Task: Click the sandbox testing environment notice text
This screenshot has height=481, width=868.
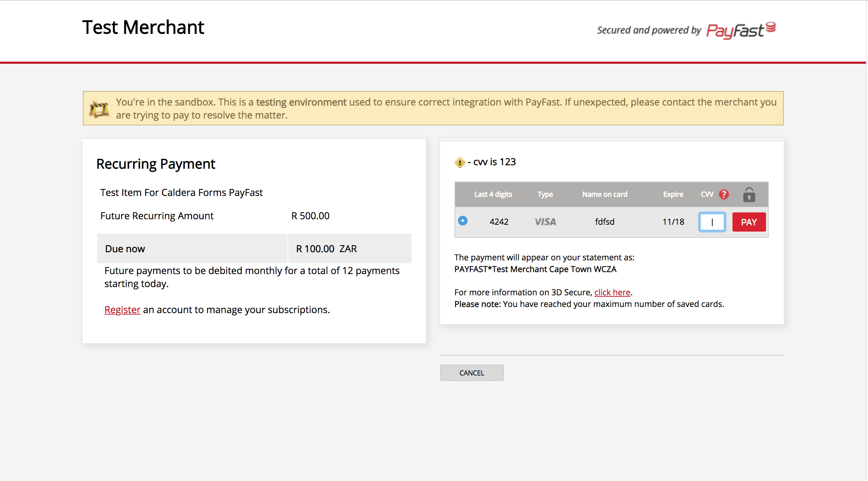Action: (446, 109)
